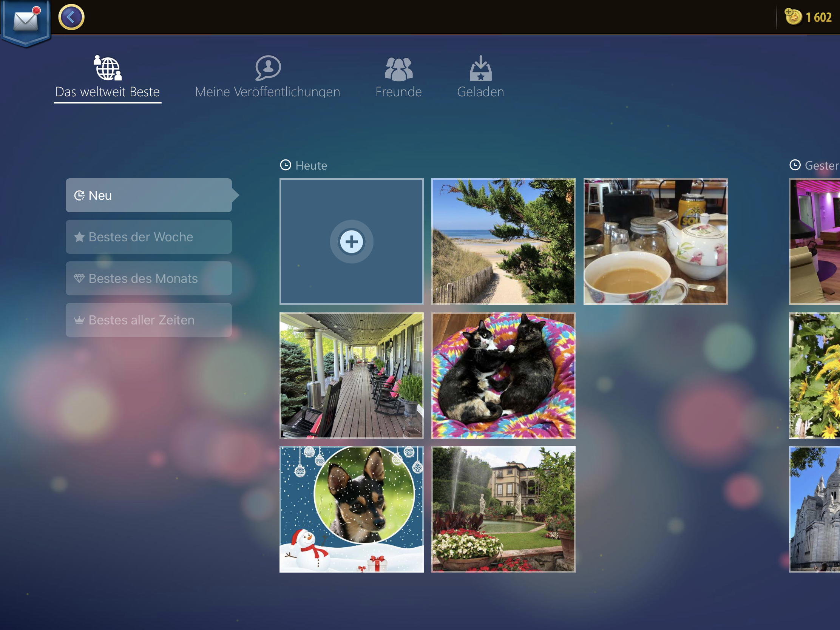Click the 1 602 coin balance

pyautogui.click(x=819, y=17)
